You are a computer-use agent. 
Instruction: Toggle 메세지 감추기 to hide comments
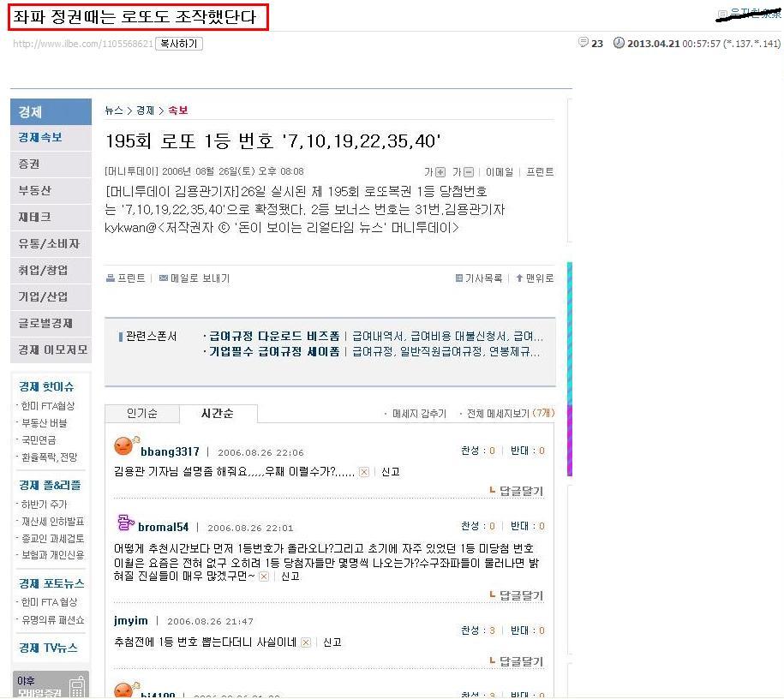tap(418, 414)
